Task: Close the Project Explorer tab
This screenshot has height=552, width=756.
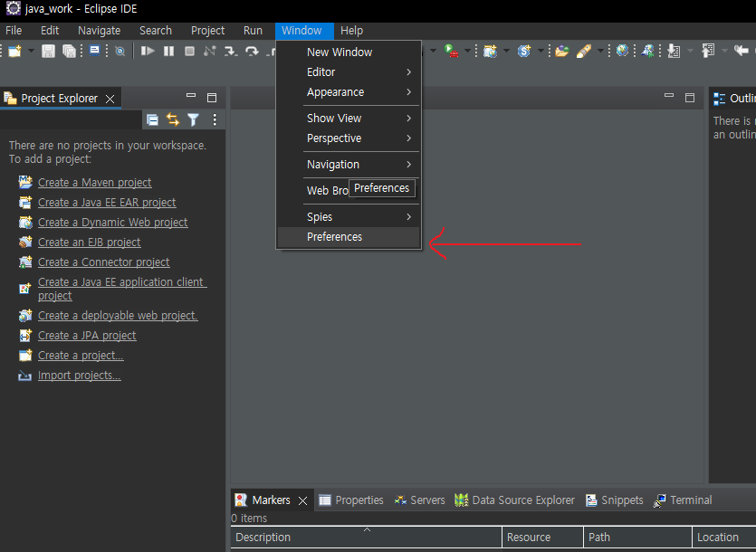Action: point(110,99)
